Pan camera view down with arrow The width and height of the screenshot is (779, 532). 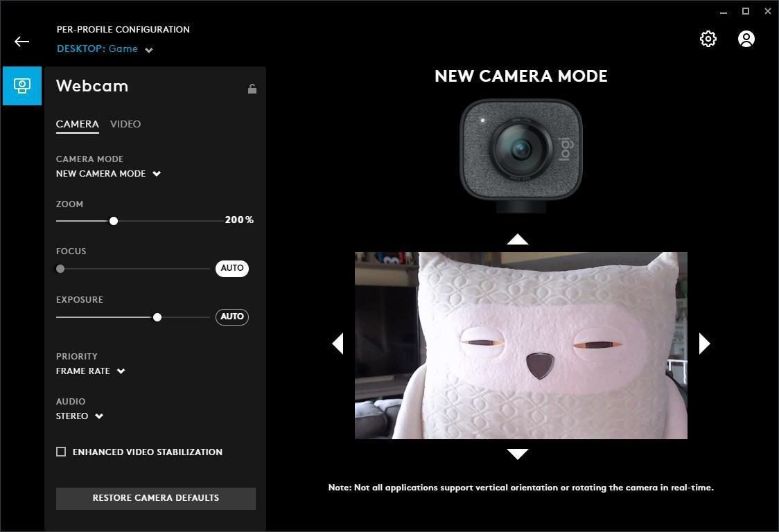[x=517, y=454]
